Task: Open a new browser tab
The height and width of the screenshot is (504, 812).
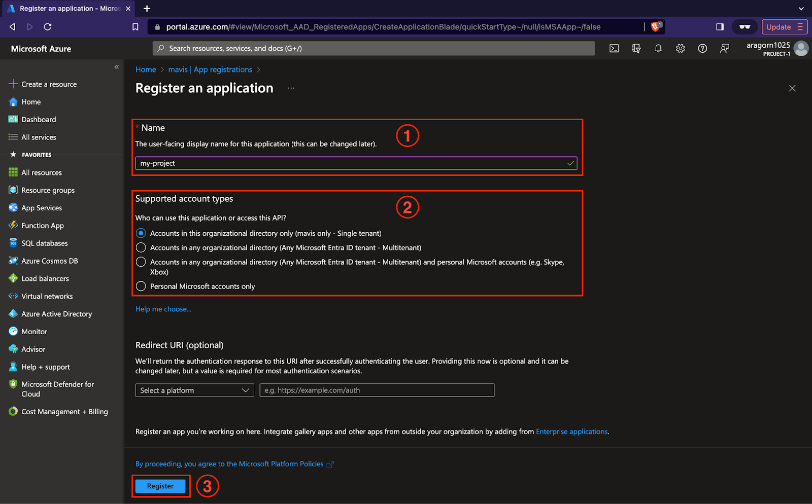Action: tap(147, 9)
